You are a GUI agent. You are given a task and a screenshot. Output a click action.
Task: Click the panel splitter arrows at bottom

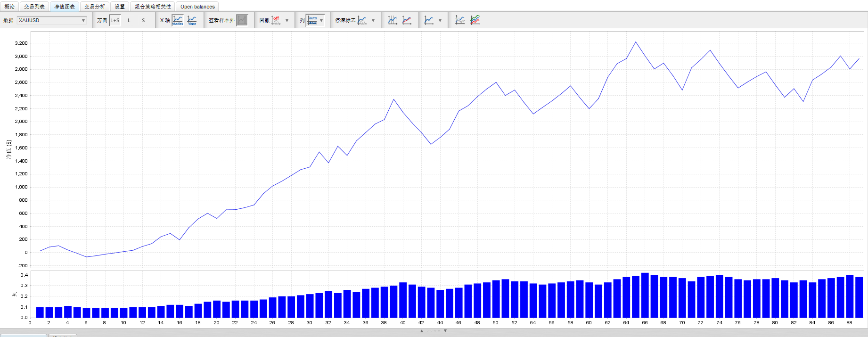tap(434, 331)
